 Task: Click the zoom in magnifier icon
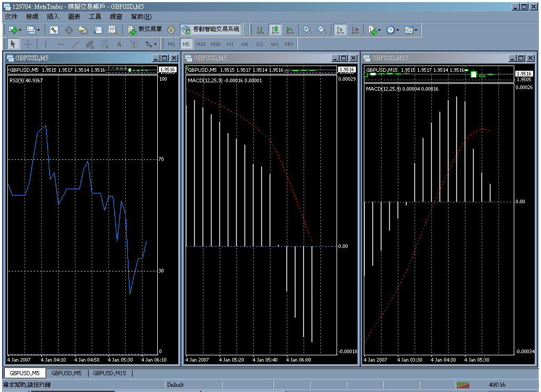(x=307, y=30)
